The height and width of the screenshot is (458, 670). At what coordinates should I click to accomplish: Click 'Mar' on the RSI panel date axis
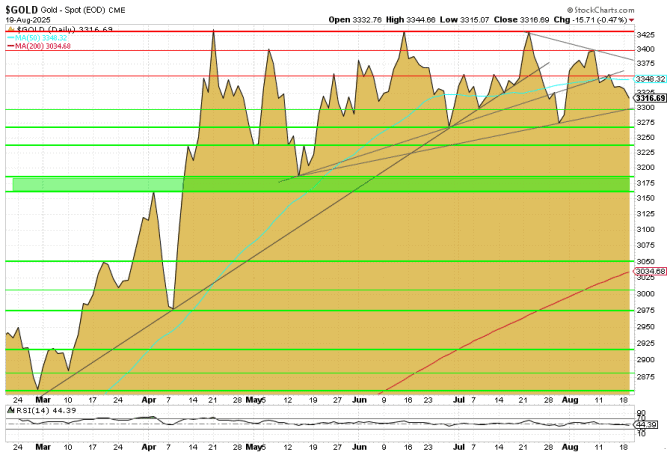click(43, 447)
